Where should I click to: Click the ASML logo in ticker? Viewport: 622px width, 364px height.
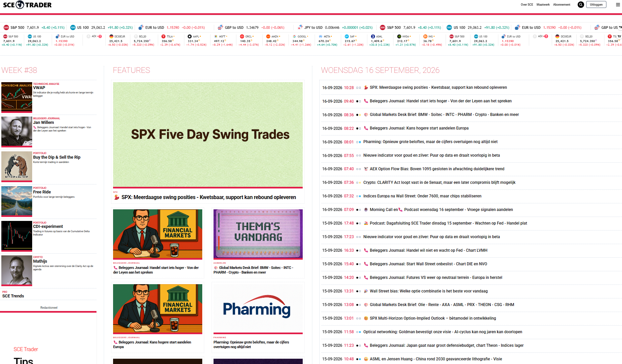pos(373,36)
